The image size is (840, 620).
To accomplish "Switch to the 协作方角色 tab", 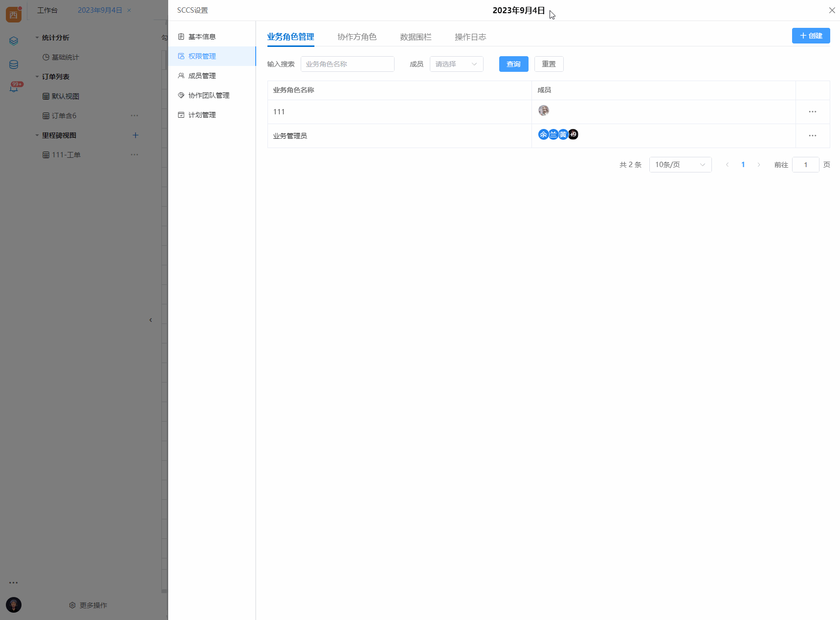I will coord(356,37).
